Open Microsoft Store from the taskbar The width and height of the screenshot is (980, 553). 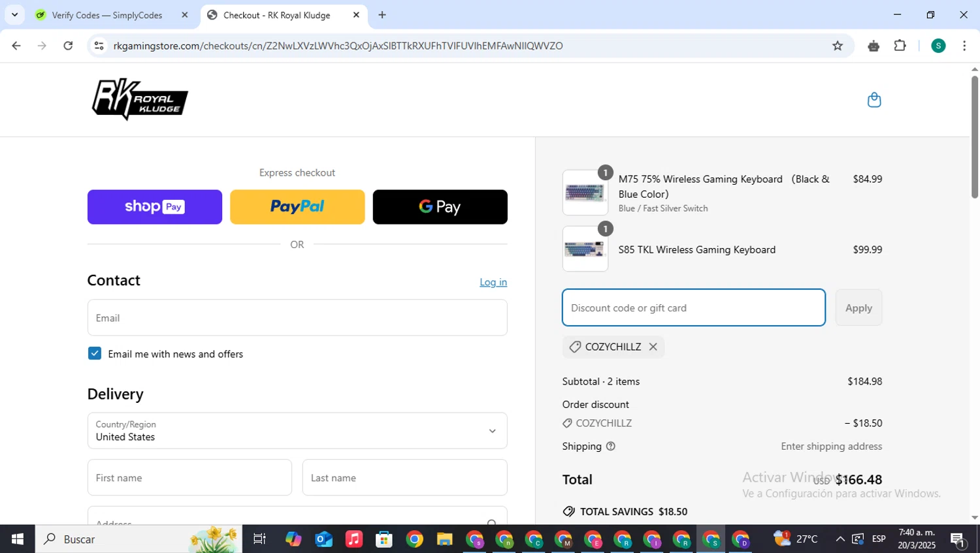[x=384, y=539]
